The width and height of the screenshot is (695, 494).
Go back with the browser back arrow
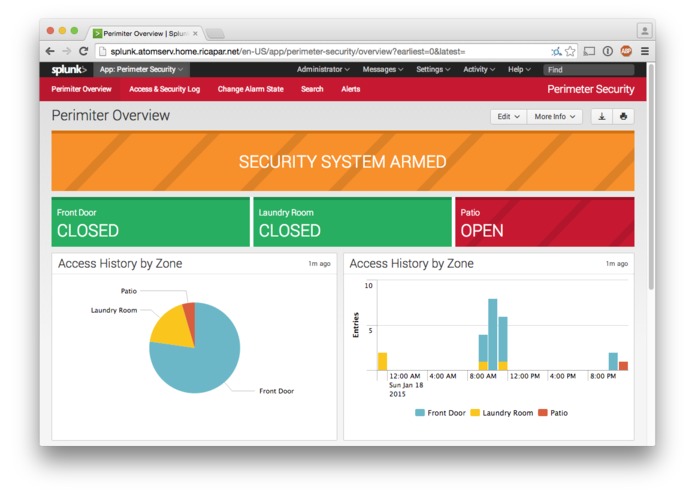coord(50,51)
